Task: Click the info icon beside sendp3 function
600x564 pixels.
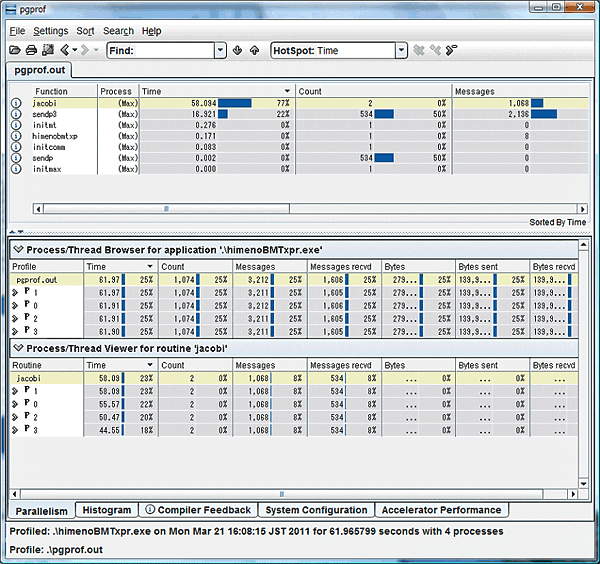Action: point(16,114)
